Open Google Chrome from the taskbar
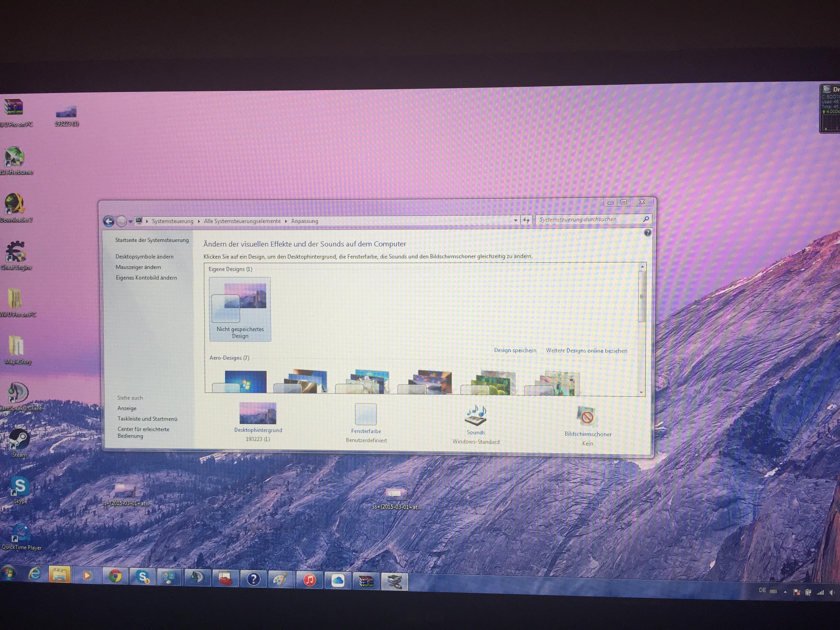 (115, 577)
